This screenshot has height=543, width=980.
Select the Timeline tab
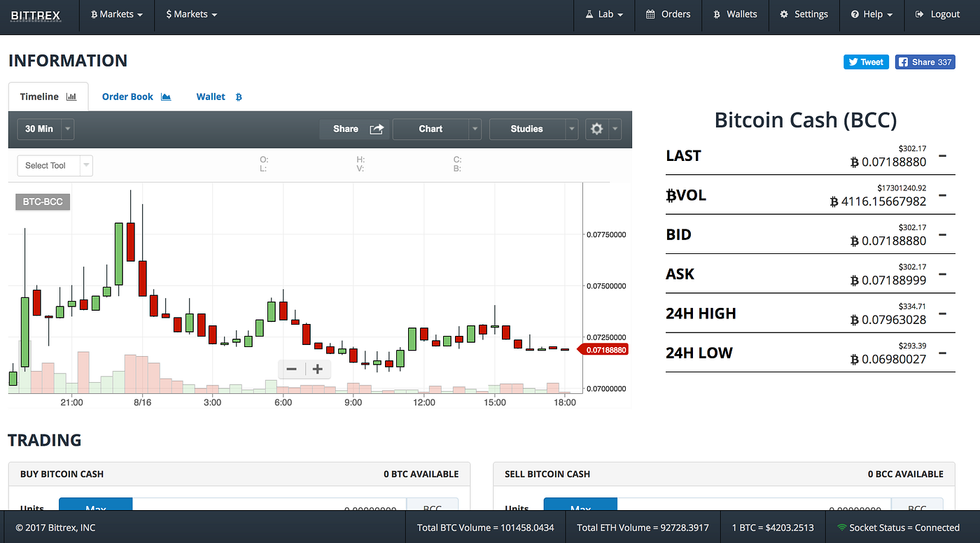[x=48, y=97]
